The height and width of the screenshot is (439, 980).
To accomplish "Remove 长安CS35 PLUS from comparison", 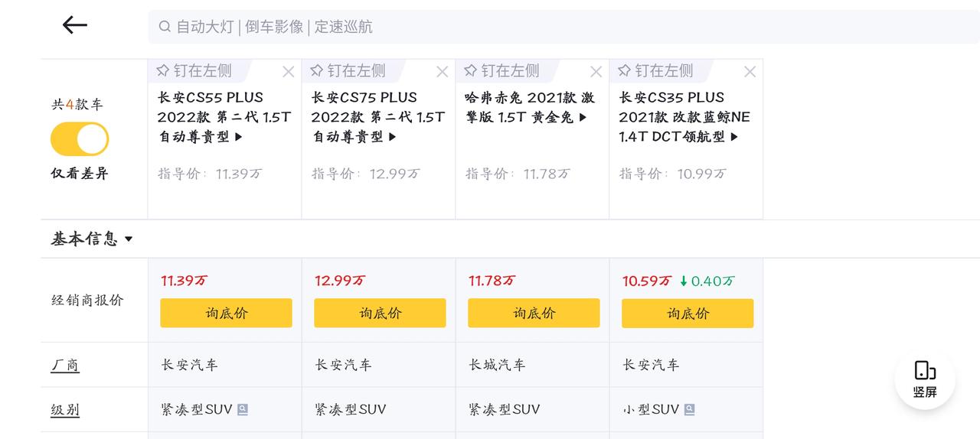I will click(x=750, y=72).
